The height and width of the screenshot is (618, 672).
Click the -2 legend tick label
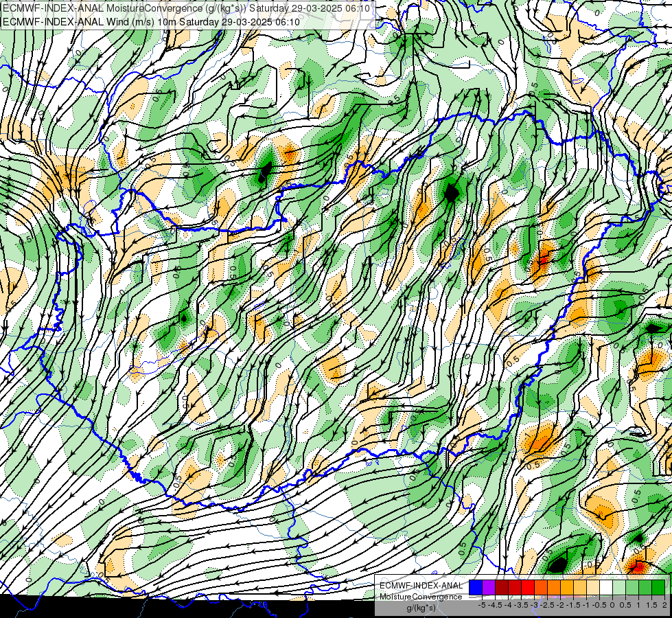pyautogui.click(x=560, y=605)
